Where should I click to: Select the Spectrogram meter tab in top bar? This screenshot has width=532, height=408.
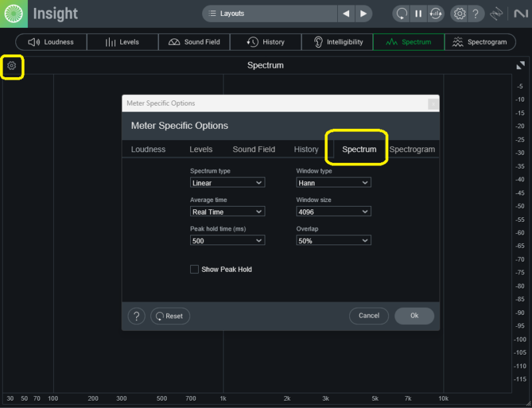(480, 42)
